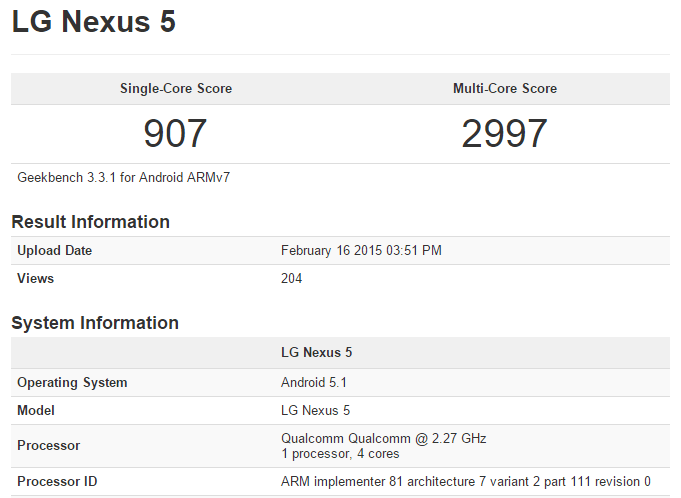This screenshot has width=681, height=498.
Task: Click the System Information heading
Action: click(95, 323)
